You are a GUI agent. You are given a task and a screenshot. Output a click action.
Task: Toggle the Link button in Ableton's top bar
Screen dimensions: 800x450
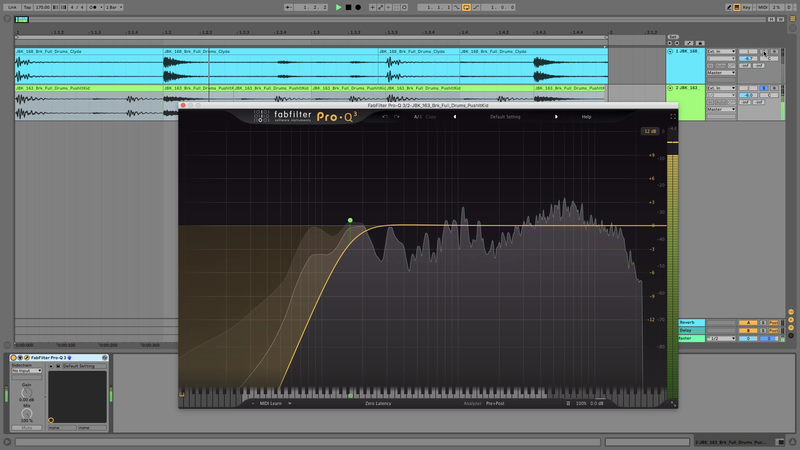(x=12, y=7)
